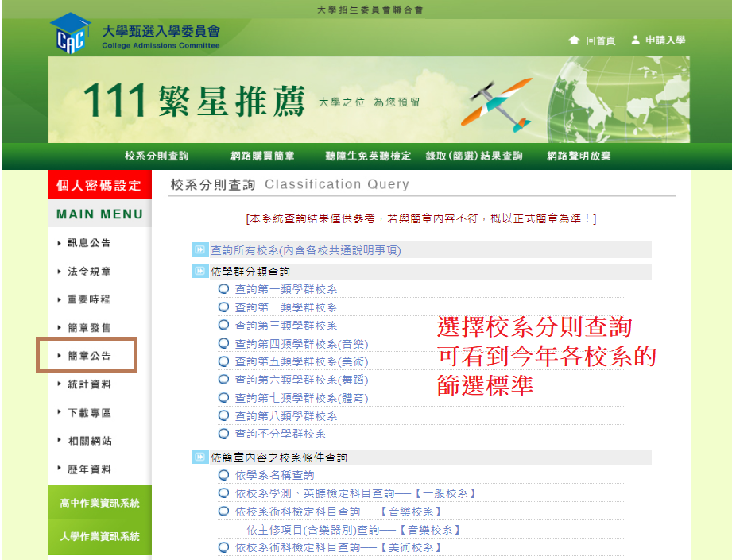Open 法令規章 in main menu
This screenshot has width=732, height=560.
click(x=89, y=271)
